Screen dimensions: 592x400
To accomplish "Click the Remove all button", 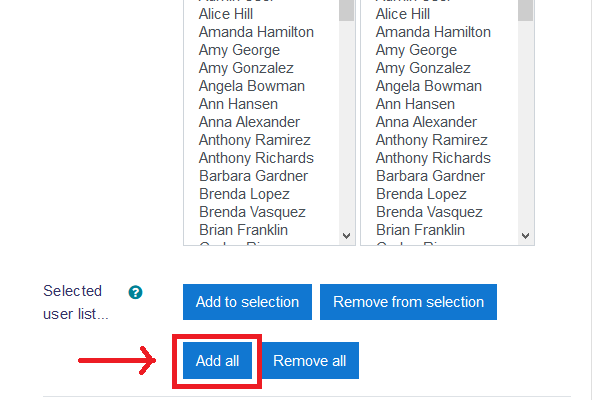I will click(310, 361).
